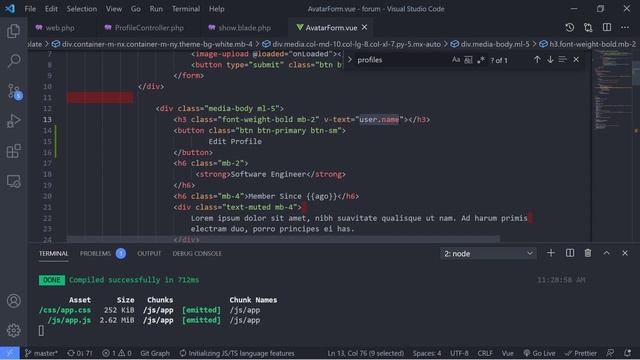Open Git Graph from status bar

point(155,353)
